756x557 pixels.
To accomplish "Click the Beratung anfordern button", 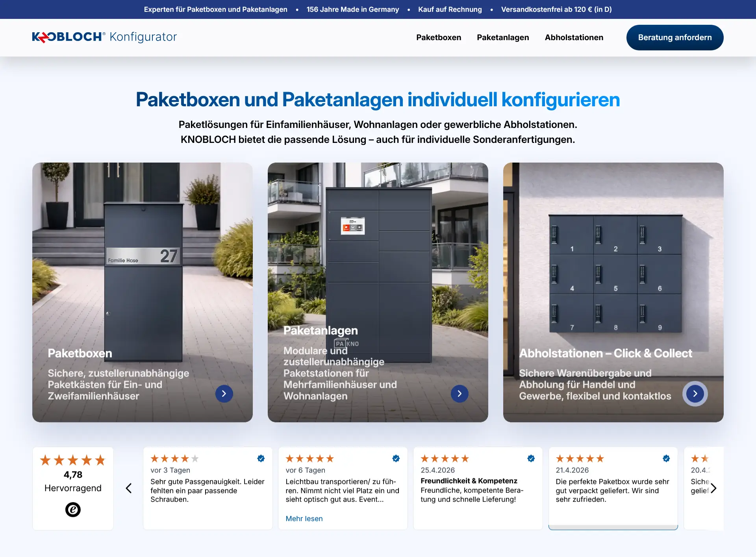I will [675, 37].
